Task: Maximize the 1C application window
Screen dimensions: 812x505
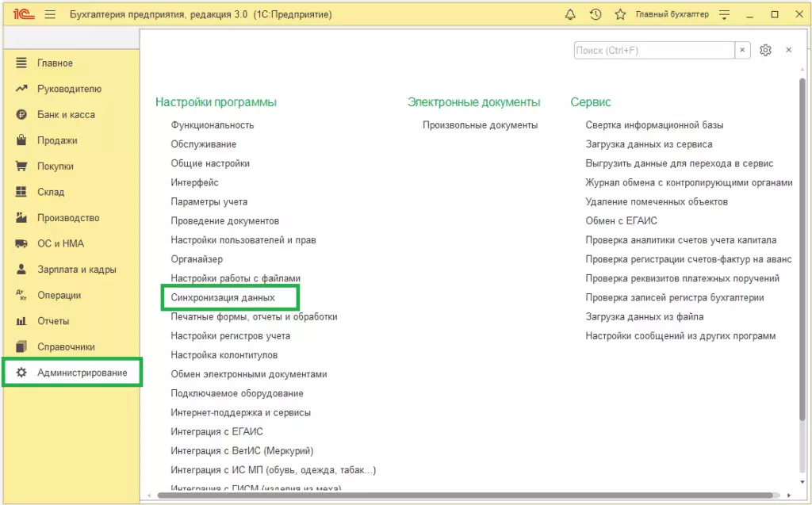Action: click(x=775, y=14)
